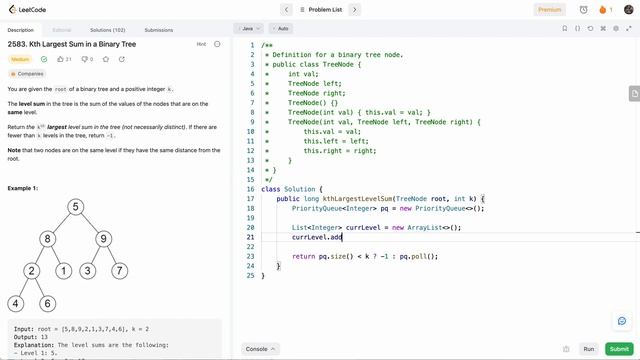Viewport: 640px width, 360px height.
Task: Open the Auto dropdown in editor toolbar
Action: (x=281, y=29)
